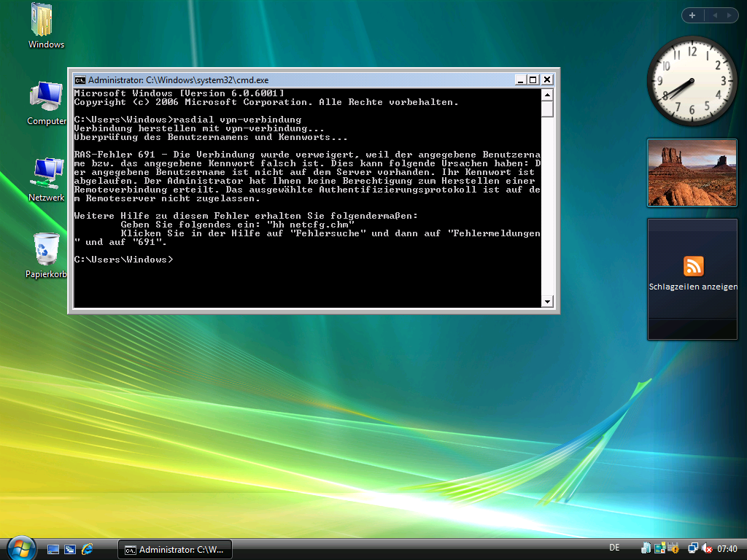The height and width of the screenshot is (560, 747).
Task: Open the DE language bar indicator
Action: click(x=614, y=548)
